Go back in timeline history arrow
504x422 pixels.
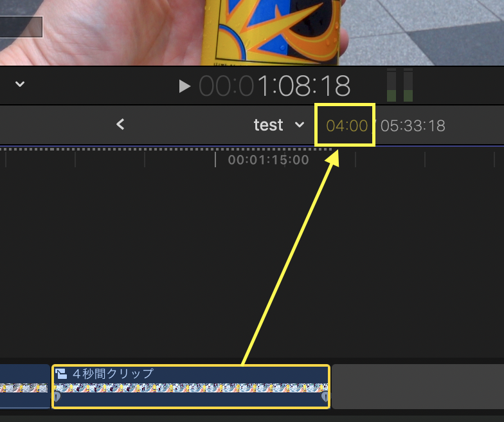click(x=120, y=124)
